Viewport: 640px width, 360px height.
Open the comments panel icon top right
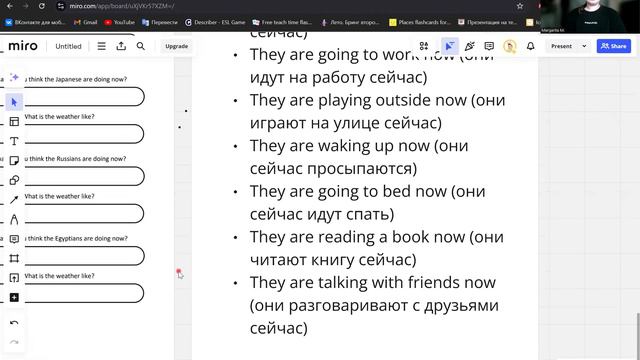click(x=489, y=46)
